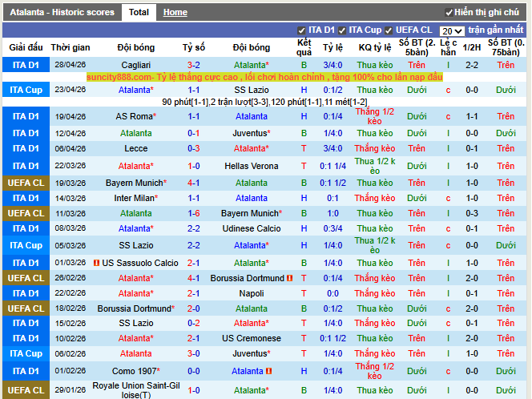Screen dimensions: 532x399
Task: Click the Kết quả column header
Action: click(x=304, y=47)
